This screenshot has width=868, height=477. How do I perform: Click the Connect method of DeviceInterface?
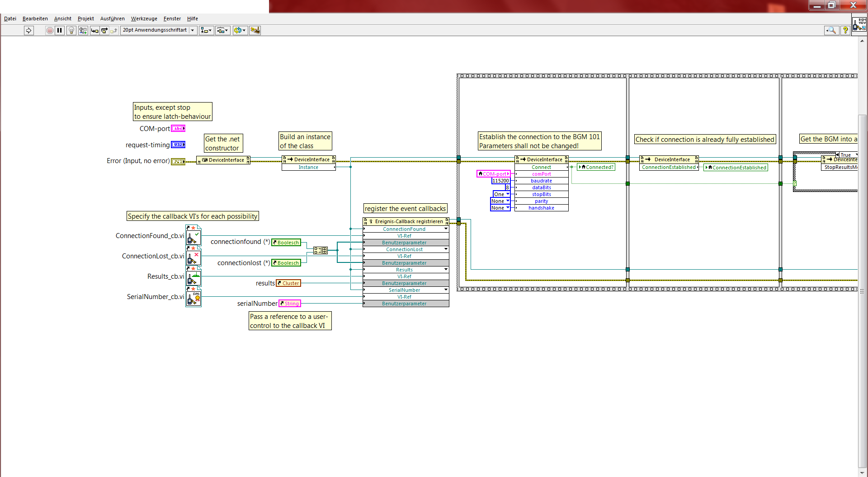[x=541, y=167]
